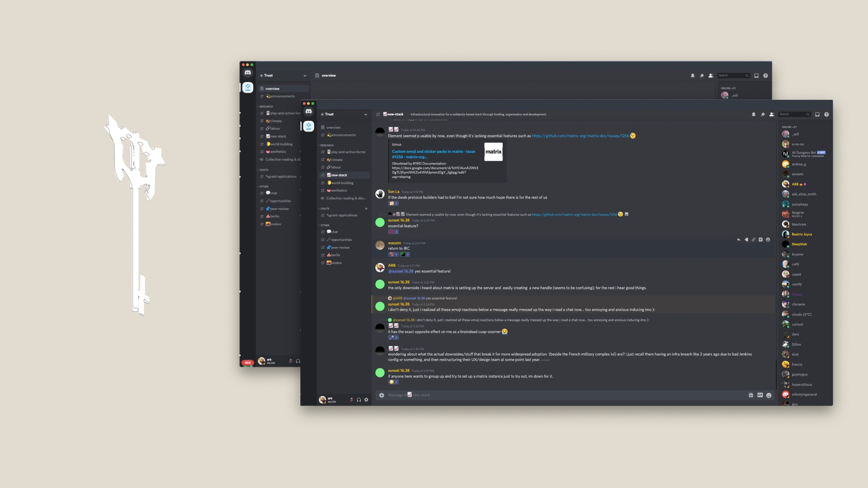Image resolution: width=868 pixels, height=488 pixels.
Task: Click the plus attach button in message bar
Action: (x=381, y=396)
